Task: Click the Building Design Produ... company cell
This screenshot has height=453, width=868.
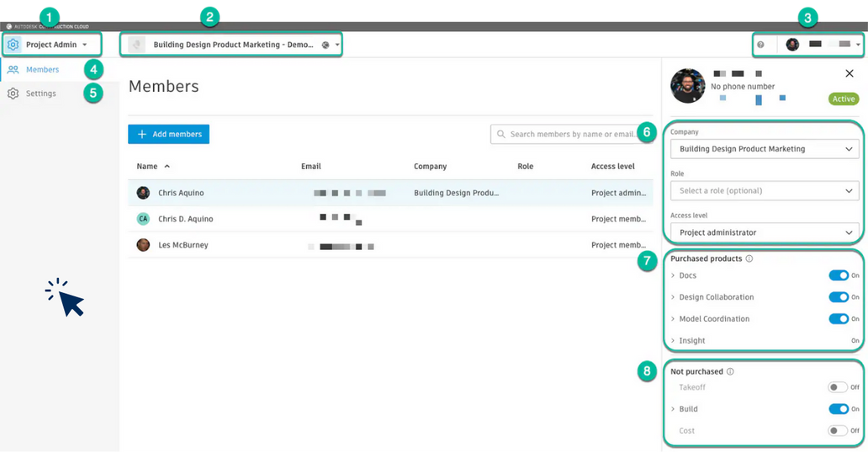Action: pyautogui.click(x=456, y=193)
